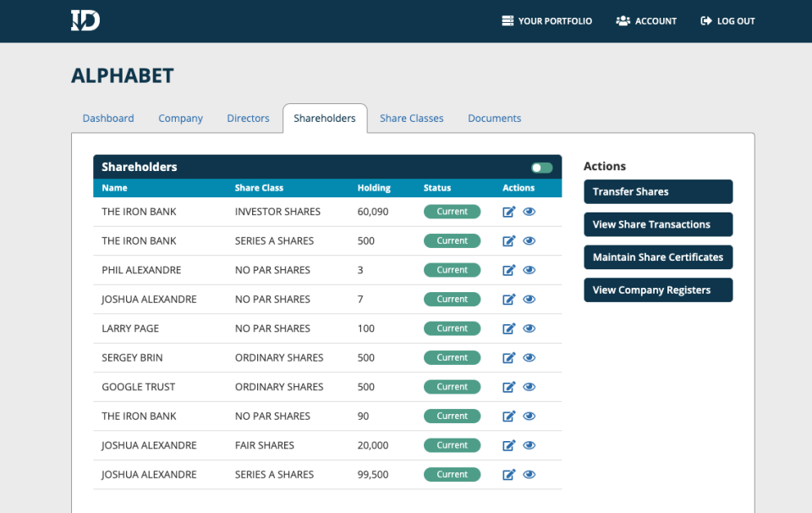The width and height of the screenshot is (812, 513).
Task: Flip the switch in the Shareholders panel header
Action: (540, 167)
